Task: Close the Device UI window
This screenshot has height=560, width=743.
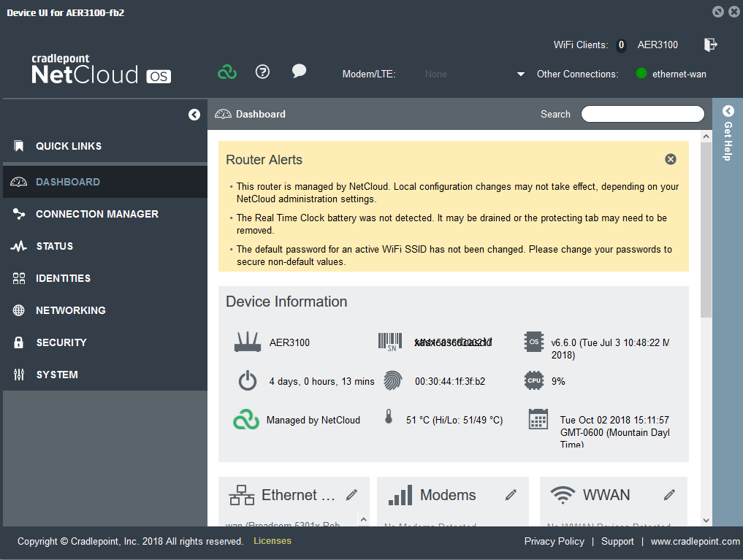Action: pos(734,12)
